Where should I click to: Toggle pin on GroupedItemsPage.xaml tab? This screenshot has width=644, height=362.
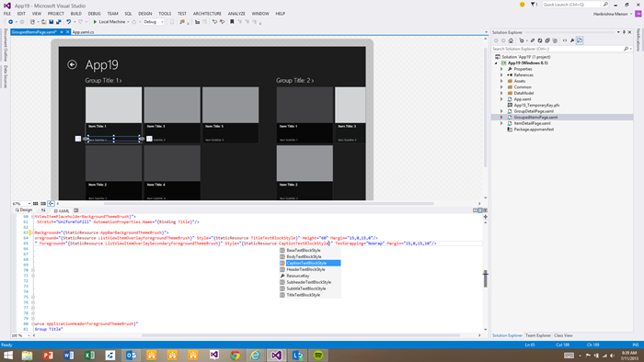pos(62,32)
